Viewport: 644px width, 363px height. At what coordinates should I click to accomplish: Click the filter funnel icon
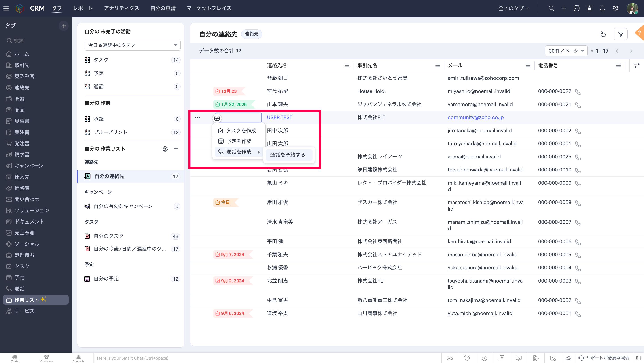click(x=620, y=34)
